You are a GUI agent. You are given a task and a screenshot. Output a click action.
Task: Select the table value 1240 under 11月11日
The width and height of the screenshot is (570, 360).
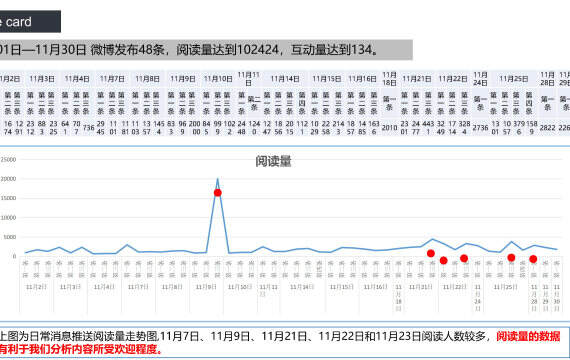(254, 128)
